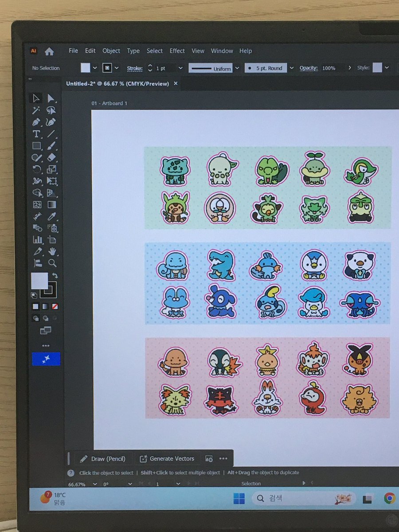Select the Scale tool
The height and width of the screenshot is (532, 399).
pyautogui.click(x=51, y=169)
